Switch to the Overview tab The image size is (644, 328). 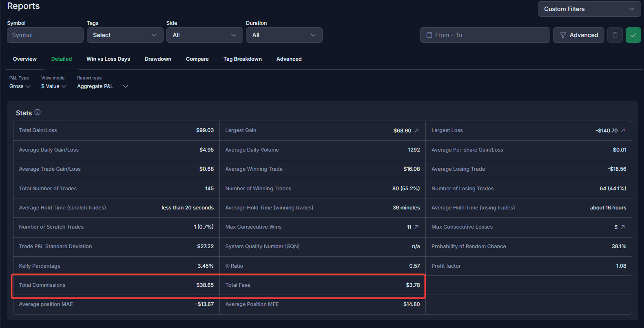click(x=25, y=59)
